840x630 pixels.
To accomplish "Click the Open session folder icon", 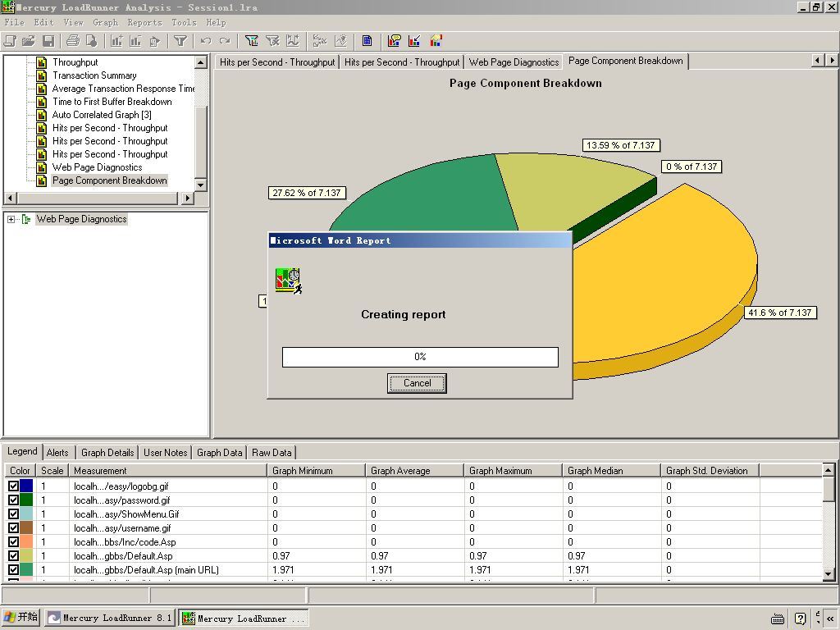I will [29, 41].
